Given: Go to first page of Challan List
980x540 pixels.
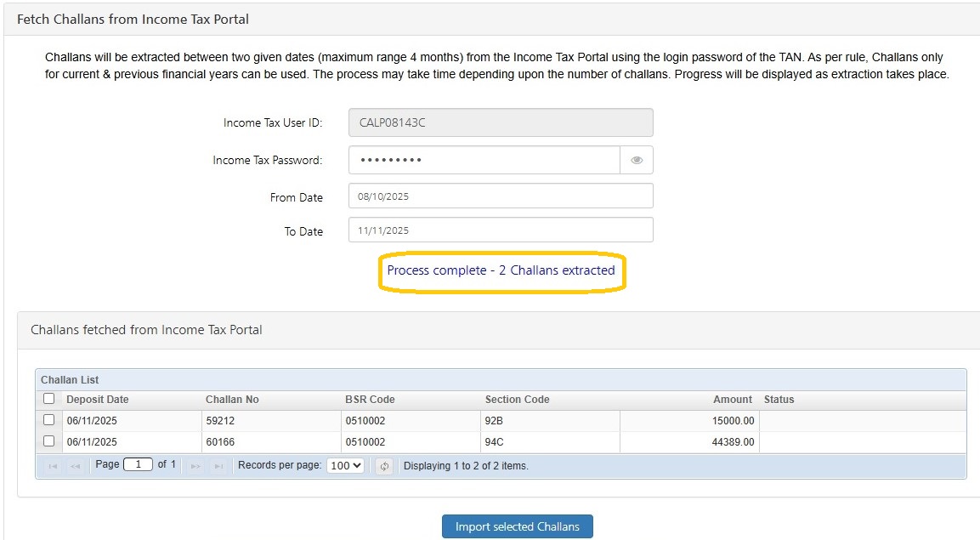Looking at the screenshot, I should pos(53,466).
